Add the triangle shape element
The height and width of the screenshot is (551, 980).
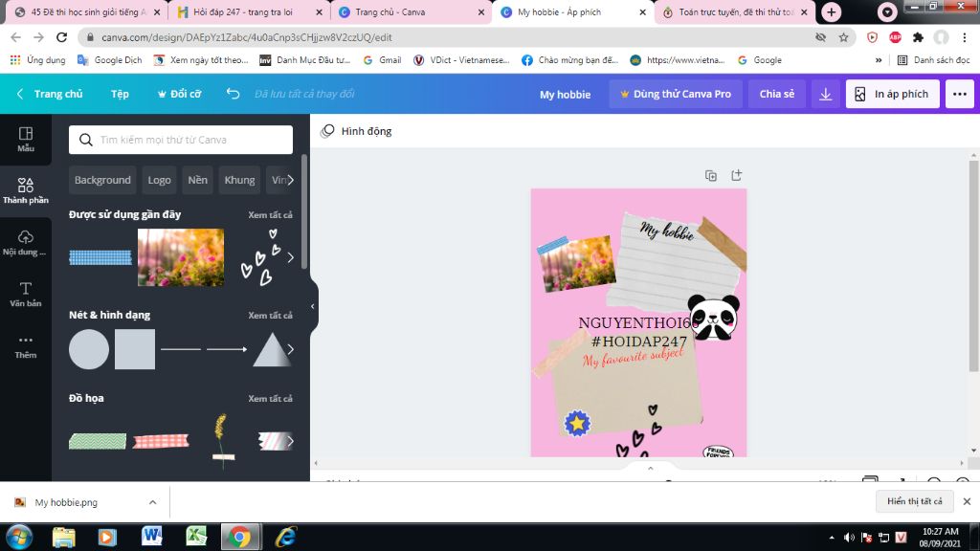tap(272, 349)
